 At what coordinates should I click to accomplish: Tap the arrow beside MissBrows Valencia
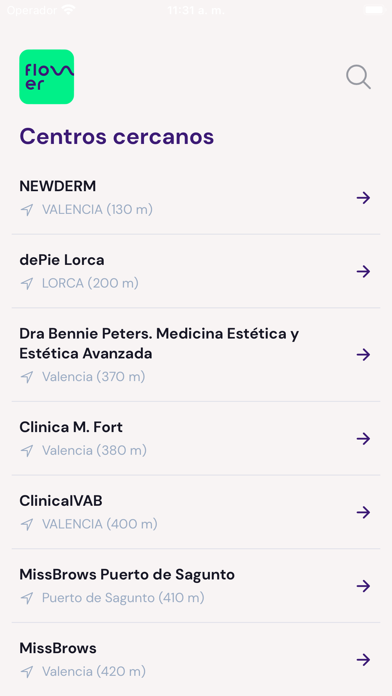click(363, 660)
